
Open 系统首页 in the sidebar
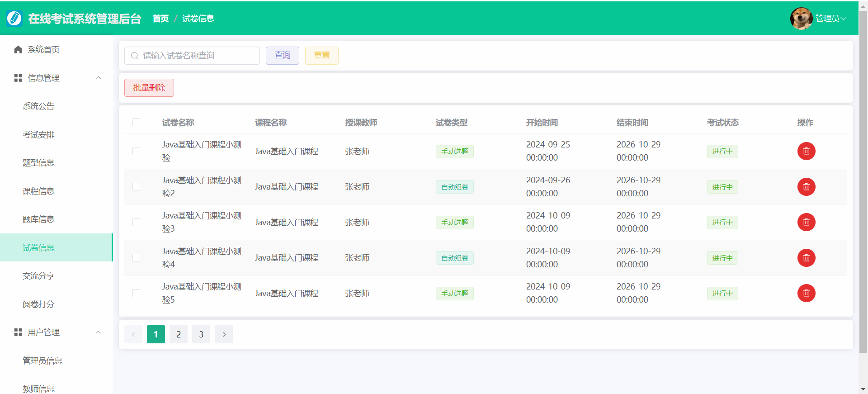coord(56,49)
